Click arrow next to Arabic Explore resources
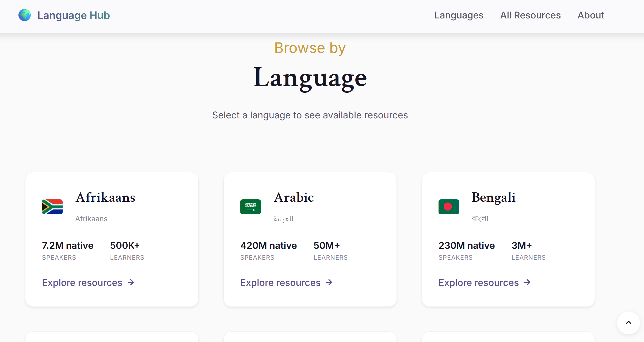This screenshot has width=644, height=342. (329, 282)
